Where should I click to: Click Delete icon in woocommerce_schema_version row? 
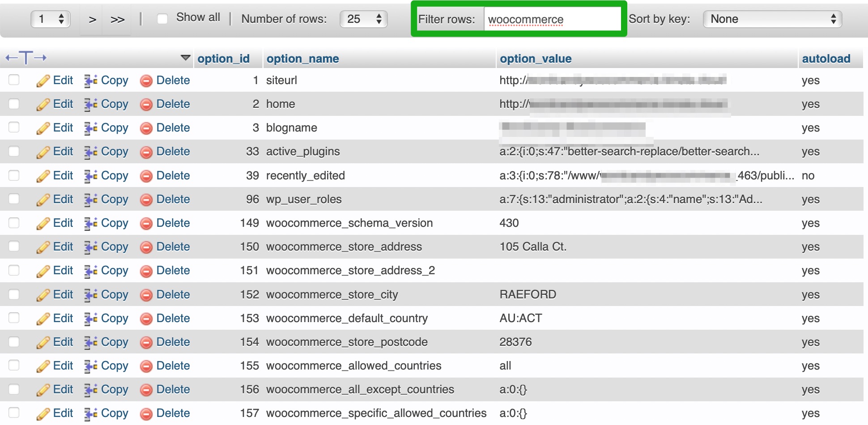tap(146, 223)
